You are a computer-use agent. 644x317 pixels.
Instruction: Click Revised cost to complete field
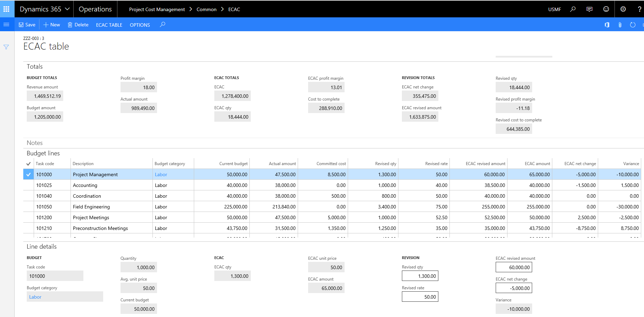tap(514, 129)
